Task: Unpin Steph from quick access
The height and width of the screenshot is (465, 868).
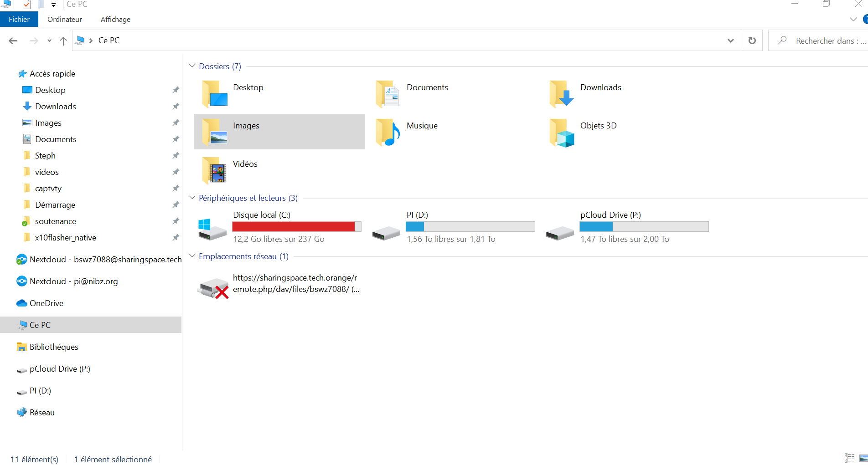Action: coord(176,156)
